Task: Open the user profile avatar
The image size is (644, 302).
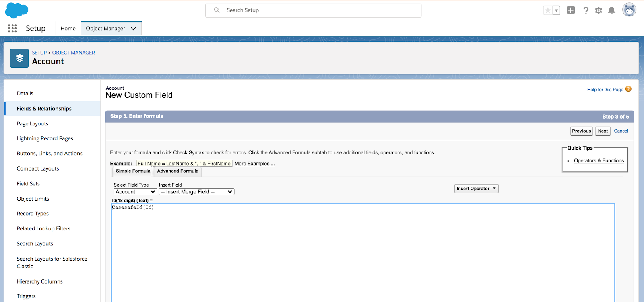Action: click(x=629, y=10)
